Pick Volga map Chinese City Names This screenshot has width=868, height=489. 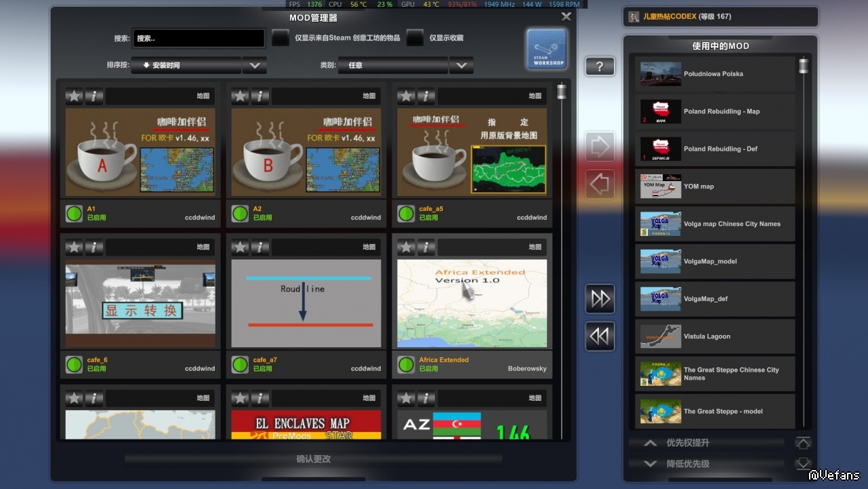(x=715, y=224)
